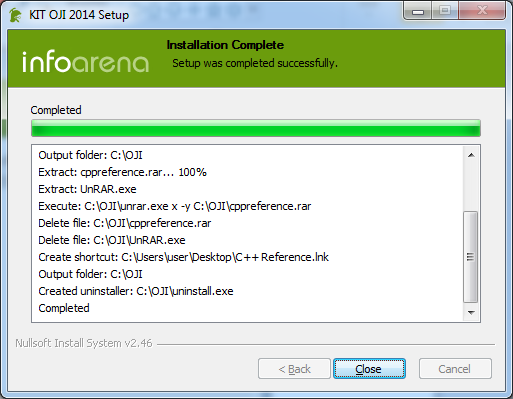Click 'Nullsoft Install System v2.46' text
Viewport: 513px width, 399px height.
pos(84,343)
